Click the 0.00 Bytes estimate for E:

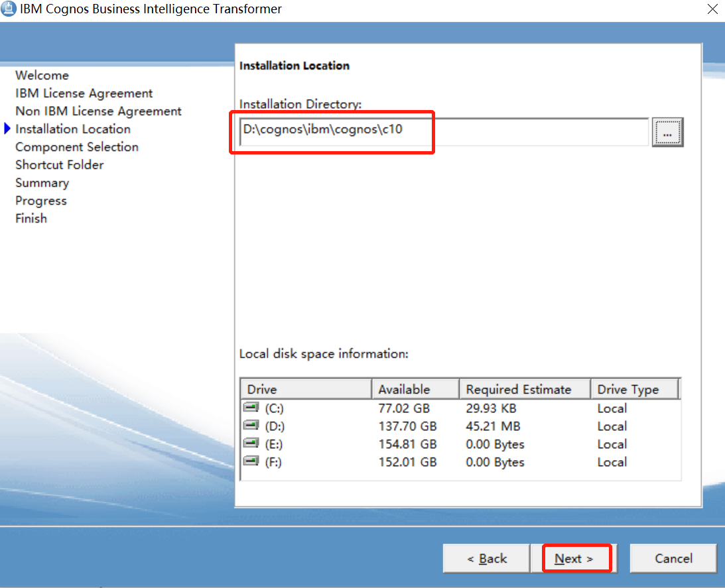pyautogui.click(x=495, y=444)
